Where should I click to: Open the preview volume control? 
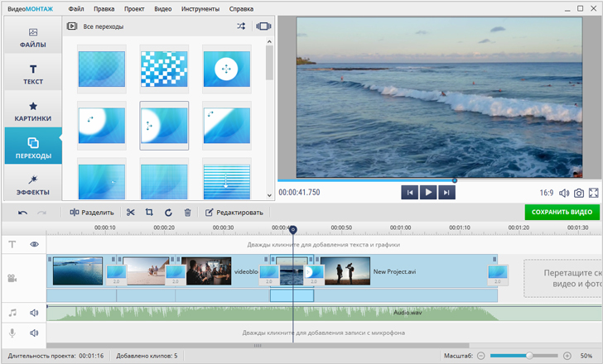pyautogui.click(x=564, y=193)
